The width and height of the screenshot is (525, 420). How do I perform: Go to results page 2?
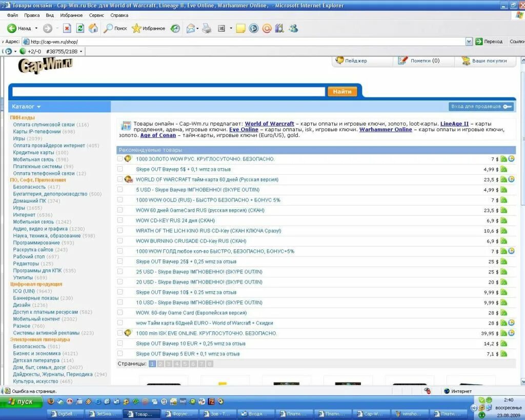pyautogui.click(x=160, y=364)
